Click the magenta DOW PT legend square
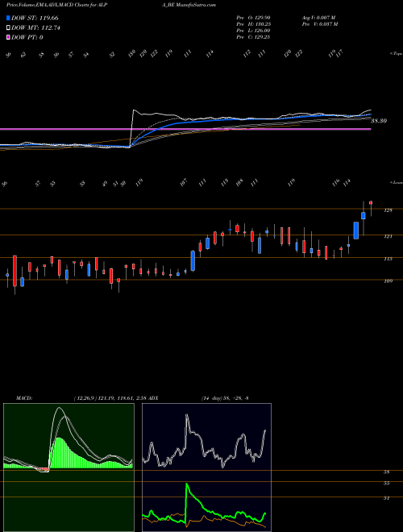This screenshot has height=532, width=403. (9, 37)
